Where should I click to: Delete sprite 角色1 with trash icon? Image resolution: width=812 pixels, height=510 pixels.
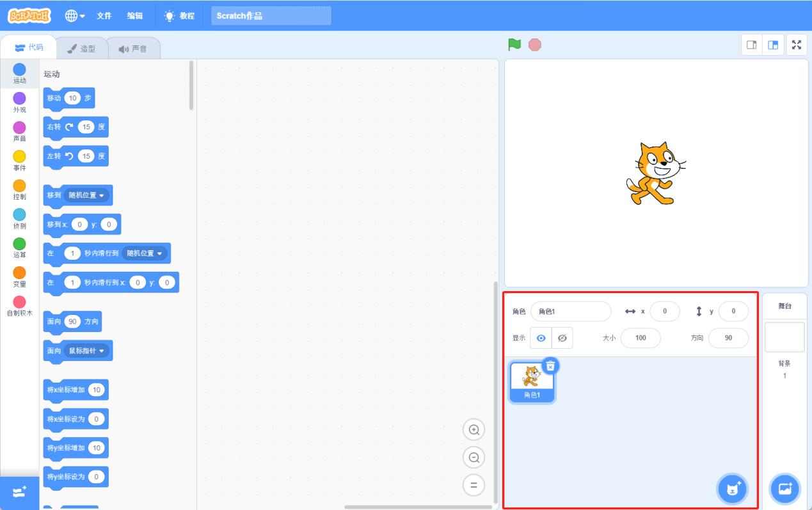pos(550,365)
